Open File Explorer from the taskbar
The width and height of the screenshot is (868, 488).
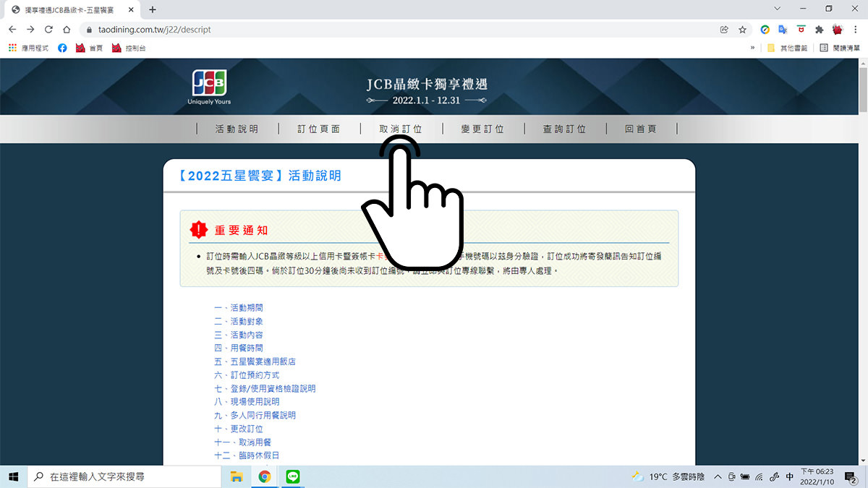237,476
